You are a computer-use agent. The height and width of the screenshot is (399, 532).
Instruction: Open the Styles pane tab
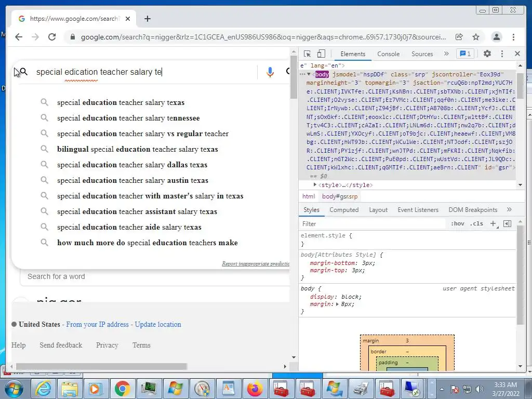312,210
